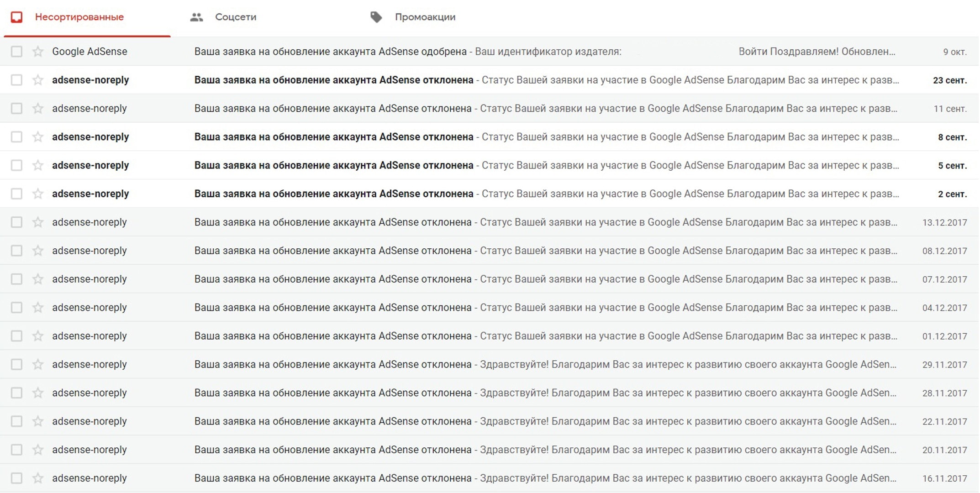This screenshot has width=980, height=493.
Task: Star the adsense-noreply email dated 5 сент.
Action: 38,165
